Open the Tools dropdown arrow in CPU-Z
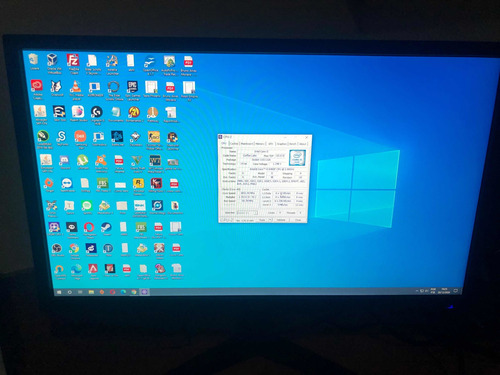The width and height of the screenshot is (500, 375). point(270,220)
